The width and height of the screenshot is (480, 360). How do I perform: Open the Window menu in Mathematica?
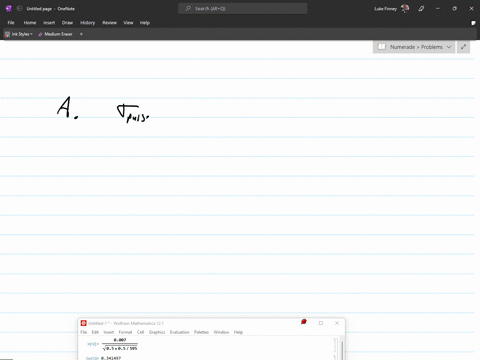point(221,332)
